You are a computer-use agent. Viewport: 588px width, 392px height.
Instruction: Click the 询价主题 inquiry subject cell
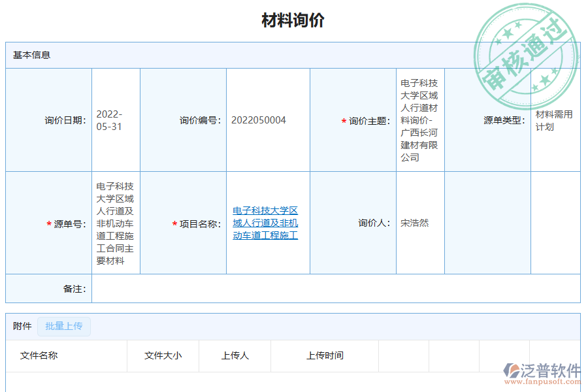pos(419,120)
